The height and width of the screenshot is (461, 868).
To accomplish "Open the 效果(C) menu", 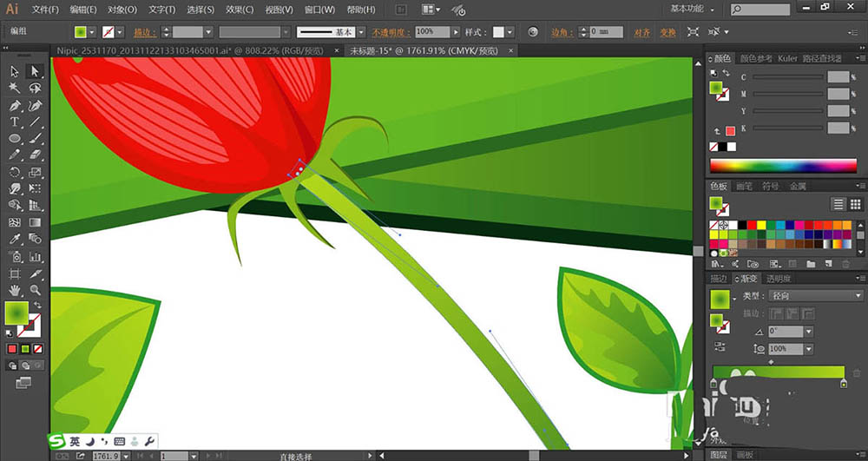I will 240,10.
